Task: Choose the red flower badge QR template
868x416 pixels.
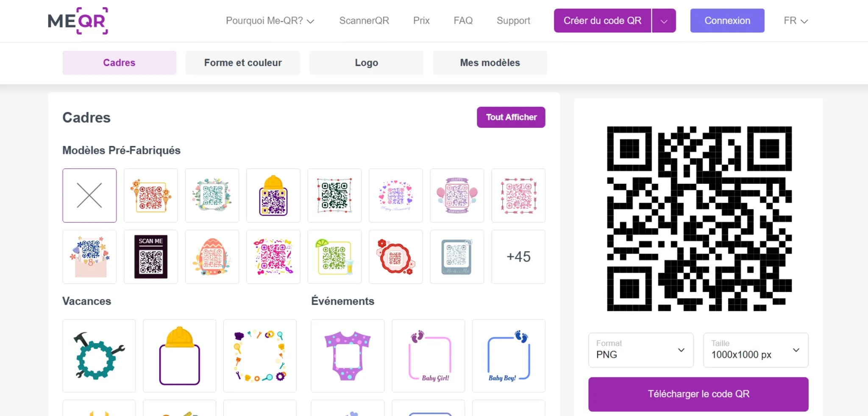Action: [x=396, y=257]
